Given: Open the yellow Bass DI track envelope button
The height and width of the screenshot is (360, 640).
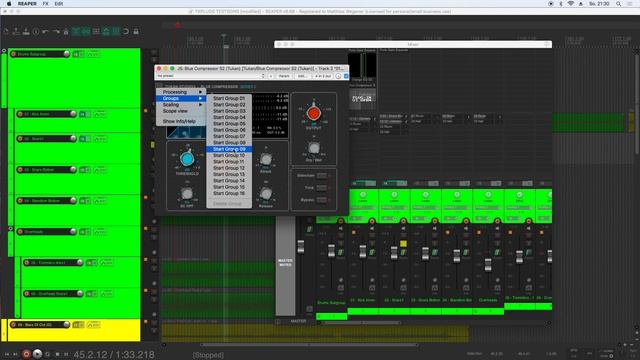Looking at the screenshot, I should [x=93, y=324].
